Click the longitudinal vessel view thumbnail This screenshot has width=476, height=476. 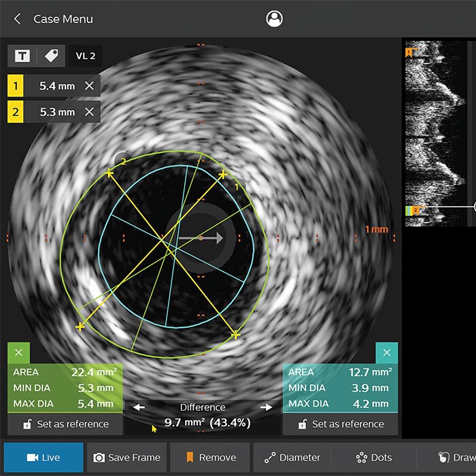[436, 133]
